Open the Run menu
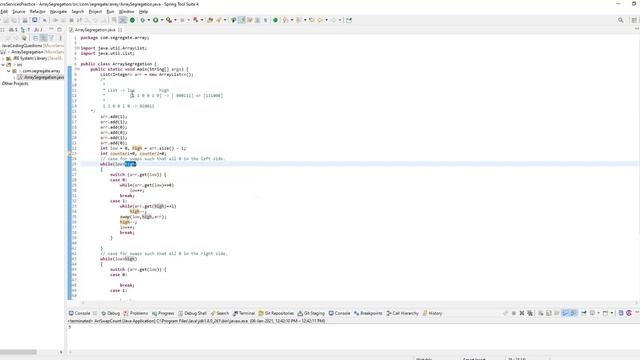The width and height of the screenshot is (640, 360). [110, 12]
